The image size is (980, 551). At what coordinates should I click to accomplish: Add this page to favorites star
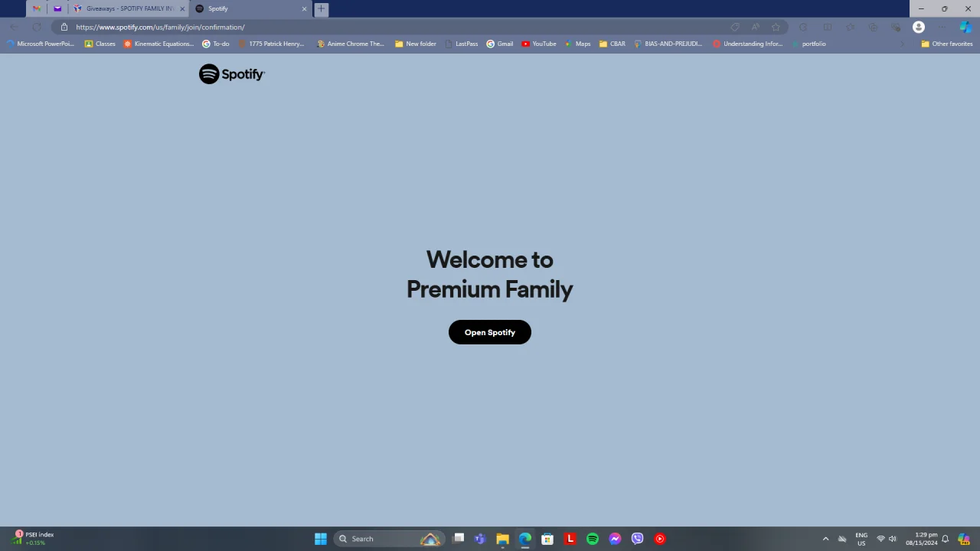pyautogui.click(x=776, y=27)
